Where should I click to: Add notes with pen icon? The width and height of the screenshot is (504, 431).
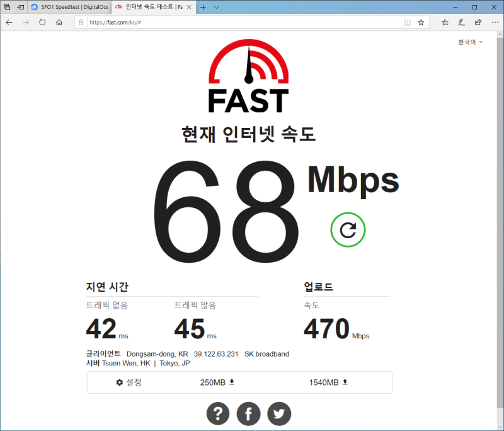click(462, 23)
